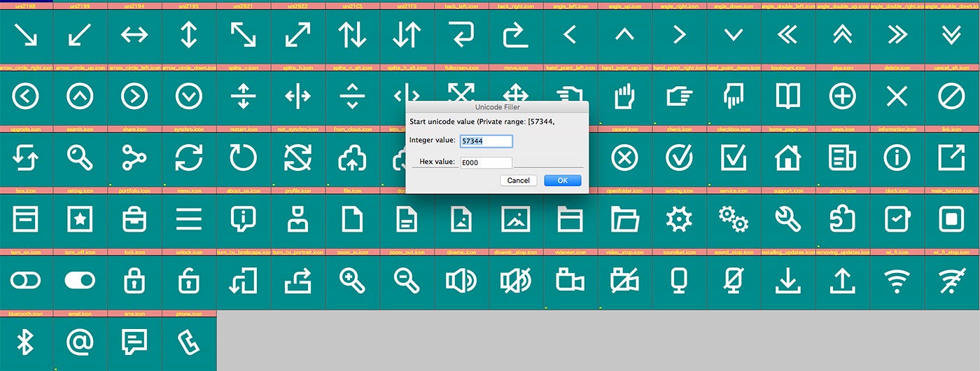
Task: Select the cancel.icon circled X glyph
Action: (624, 158)
